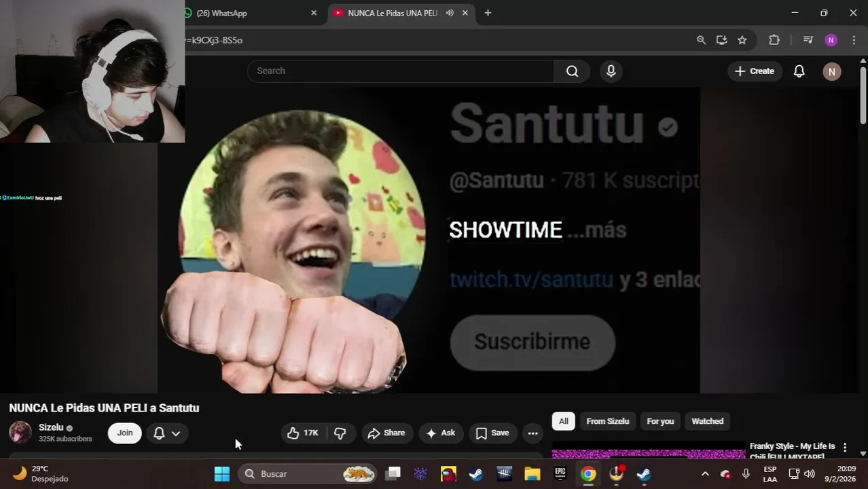Mute the YouTube tab via speaker icon
Image resolution: width=868 pixels, height=489 pixels.
coord(450,13)
